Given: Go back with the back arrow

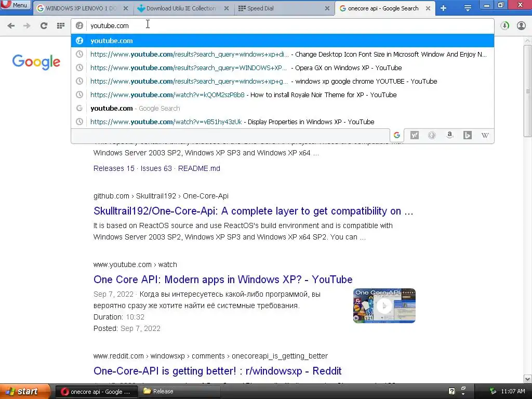Looking at the screenshot, I should point(11,25).
